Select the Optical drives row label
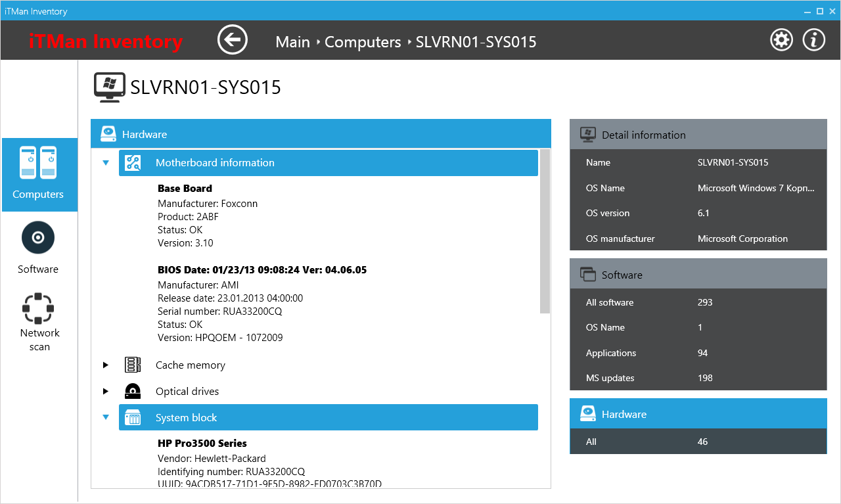The image size is (841, 504). pyautogui.click(x=187, y=392)
